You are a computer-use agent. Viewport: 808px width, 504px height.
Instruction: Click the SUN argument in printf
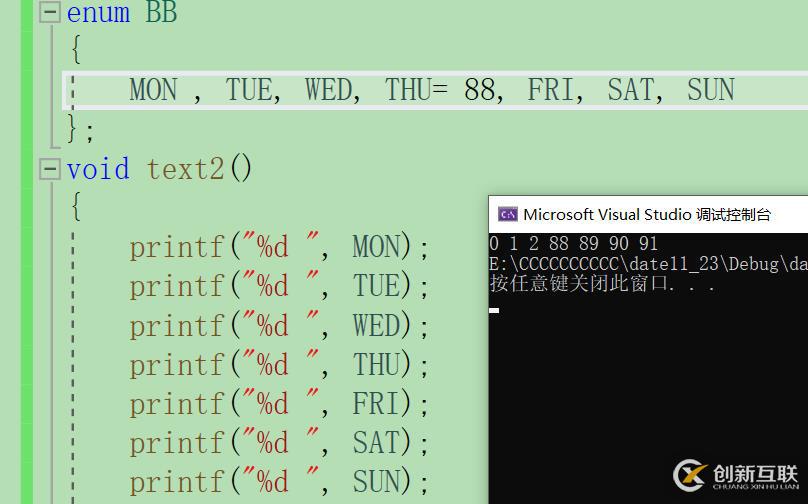pyautogui.click(x=376, y=481)
